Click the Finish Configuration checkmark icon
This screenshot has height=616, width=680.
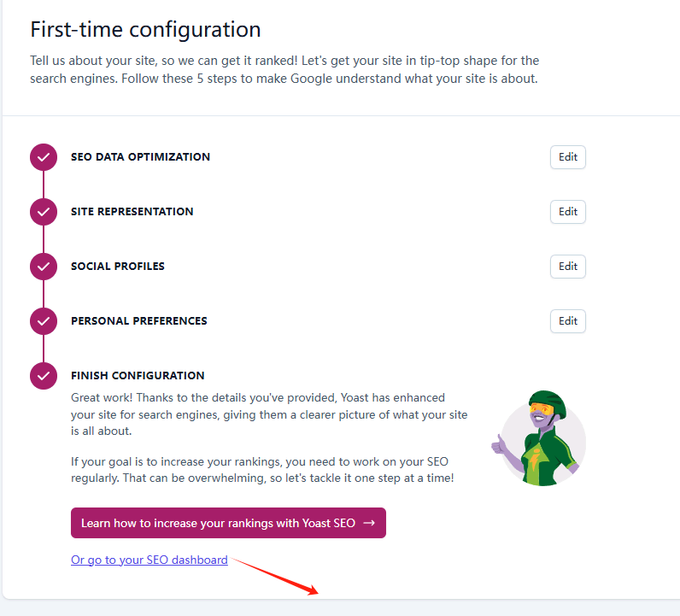(43, 376)
